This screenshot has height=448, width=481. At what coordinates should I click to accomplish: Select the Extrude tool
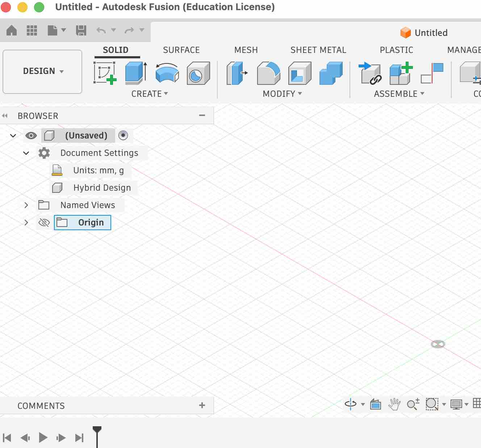tap(136, 73)
